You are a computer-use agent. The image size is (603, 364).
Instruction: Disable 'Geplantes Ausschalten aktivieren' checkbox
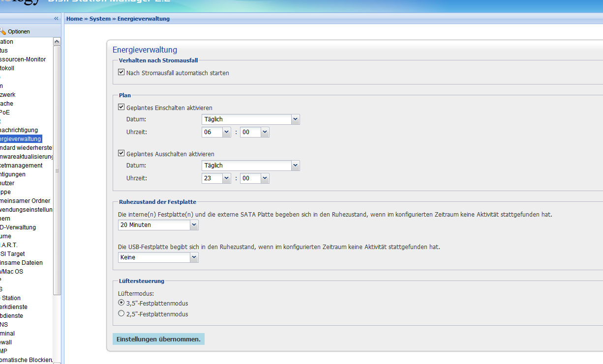(121, 153)
